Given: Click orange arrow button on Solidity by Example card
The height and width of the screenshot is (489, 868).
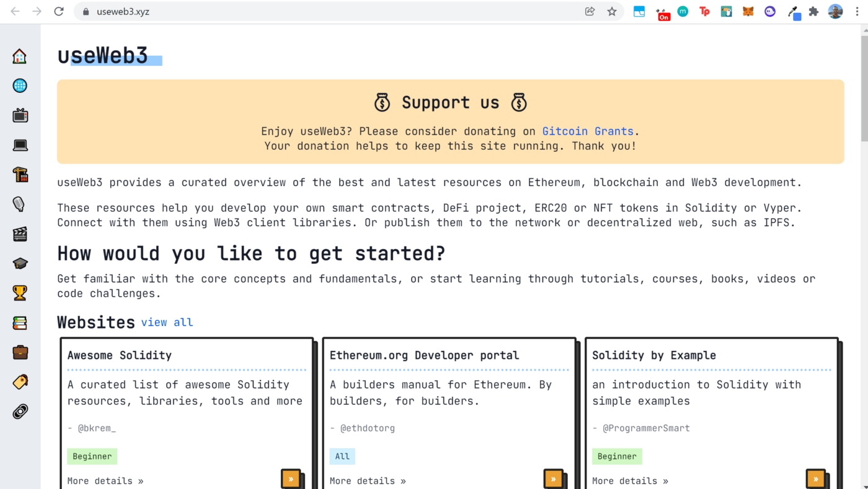Looking at the screenshot, I should [x=816, y=478].
